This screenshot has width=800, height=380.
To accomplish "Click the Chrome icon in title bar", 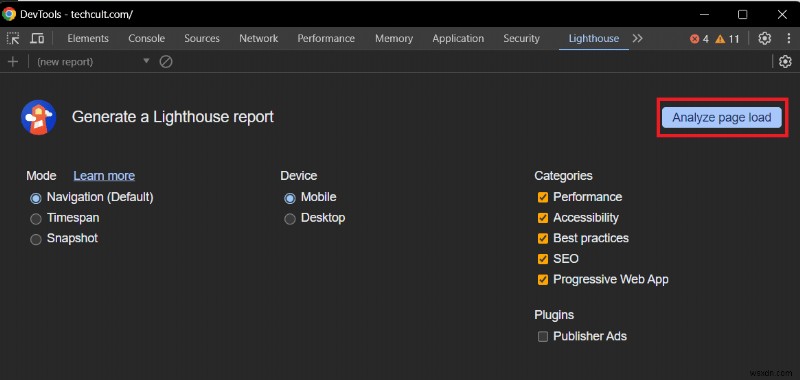I will pos(9,14).
